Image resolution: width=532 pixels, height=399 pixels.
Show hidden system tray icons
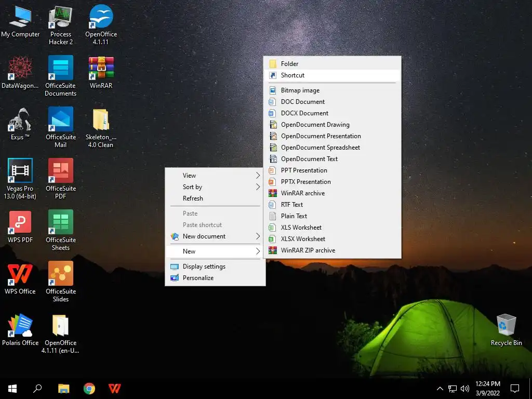pyautogui.click(x=440, y=389)
